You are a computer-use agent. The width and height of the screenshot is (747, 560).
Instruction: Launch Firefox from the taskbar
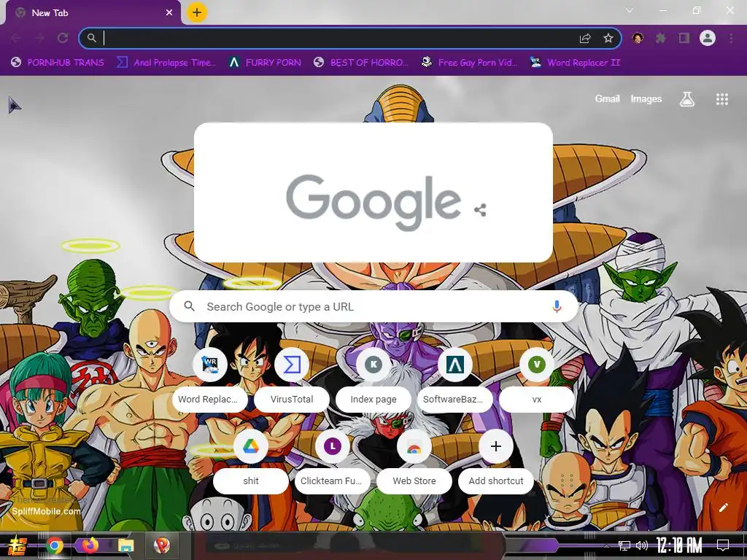(x=90, y=545)
